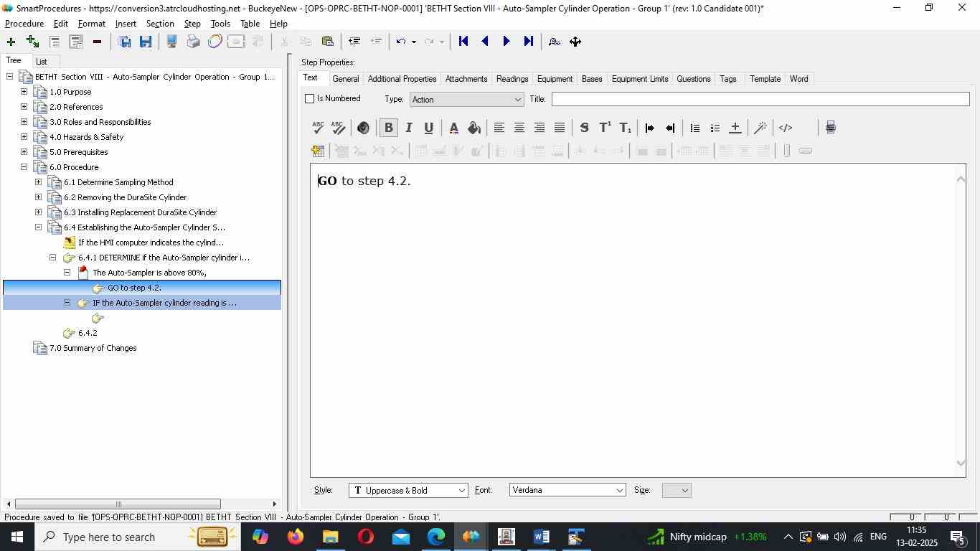Select 'The Auto-Sampler is above 80%' item
Screen dimensions: 980x551
(x=149, y=273)
